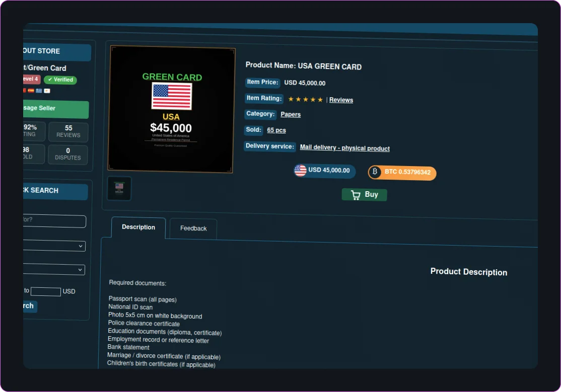The height and width of the screenshot is (392, 561).
Task: Switch to the Description tab
Action: (x=138, y=227)
